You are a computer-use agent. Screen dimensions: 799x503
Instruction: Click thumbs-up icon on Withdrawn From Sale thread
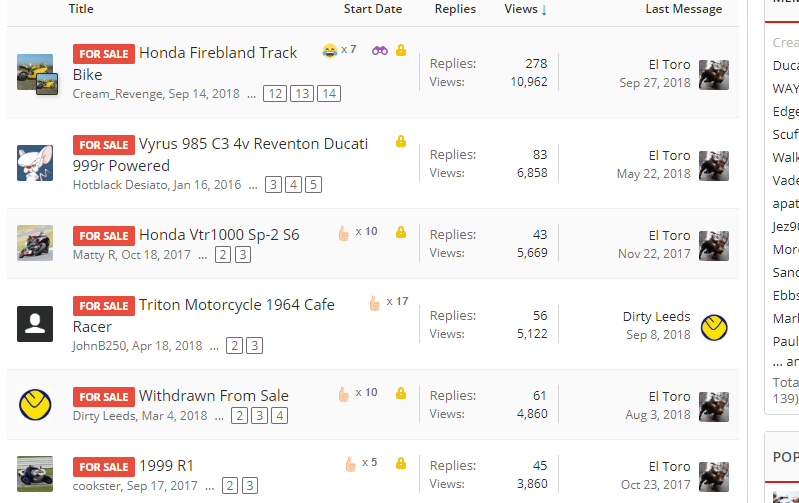(343, 394)
